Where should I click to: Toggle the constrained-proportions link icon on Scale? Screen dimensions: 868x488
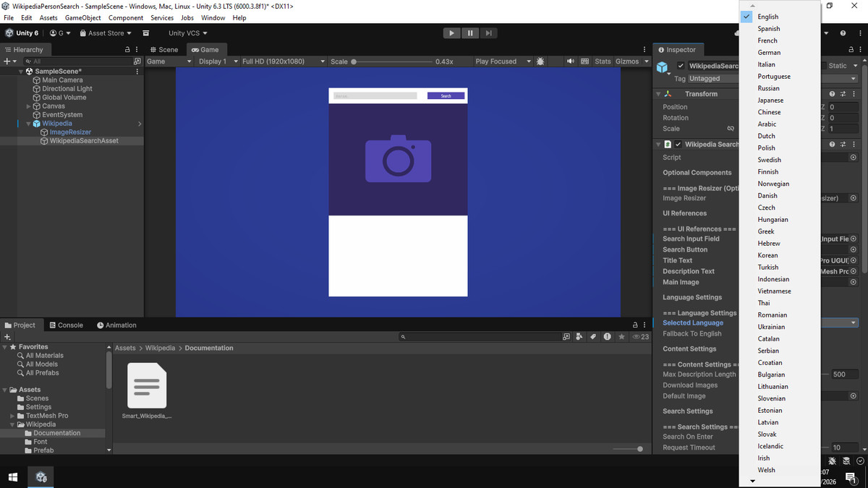(731, 129)
